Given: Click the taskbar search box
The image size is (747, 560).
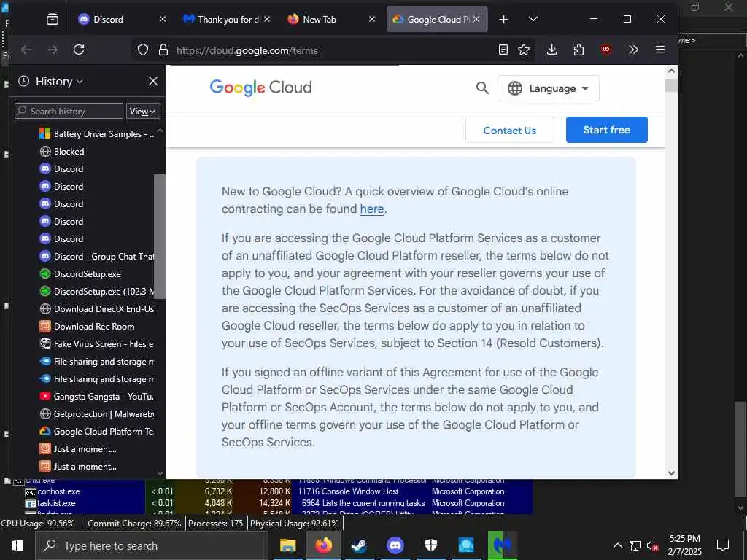Looking at the screenshot, I should pos(152,545).
